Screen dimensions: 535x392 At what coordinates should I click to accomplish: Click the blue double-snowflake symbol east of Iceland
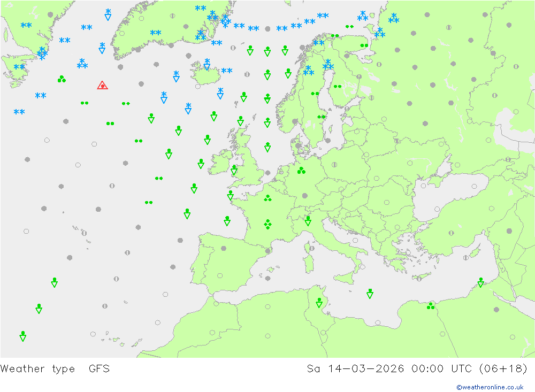click(226, 71)
